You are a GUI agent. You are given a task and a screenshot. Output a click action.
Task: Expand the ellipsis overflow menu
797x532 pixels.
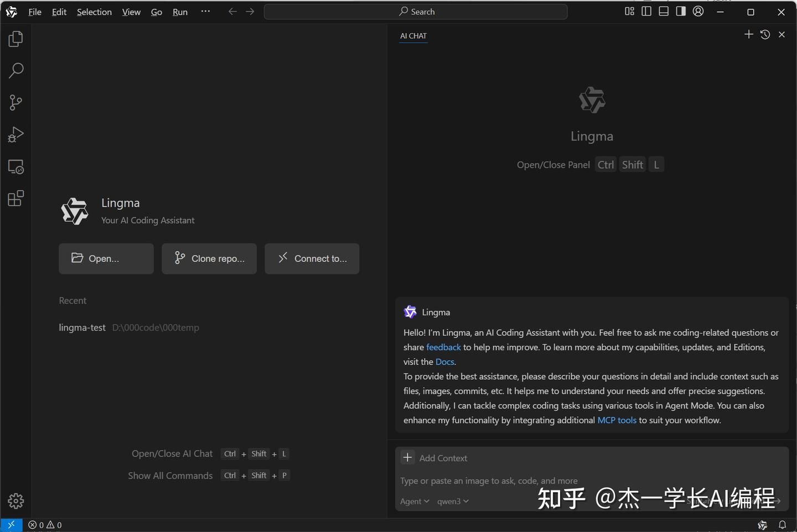pos(205,11)
